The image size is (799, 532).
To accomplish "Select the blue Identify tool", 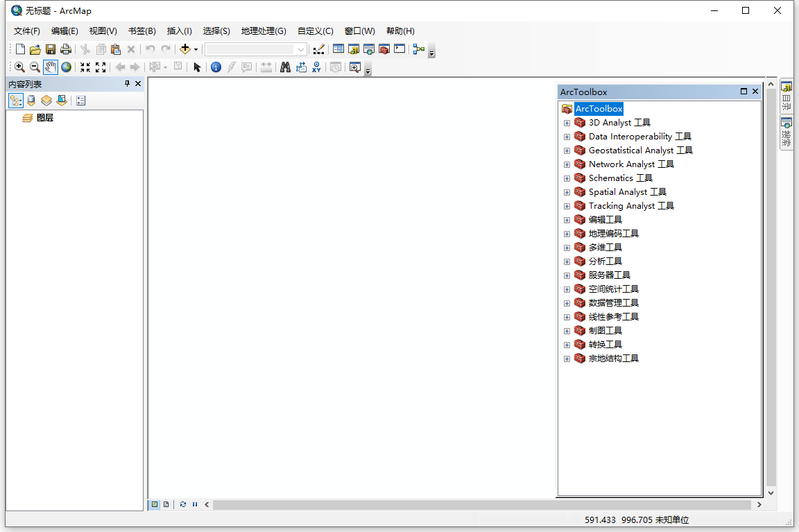I will pos(216,67).
